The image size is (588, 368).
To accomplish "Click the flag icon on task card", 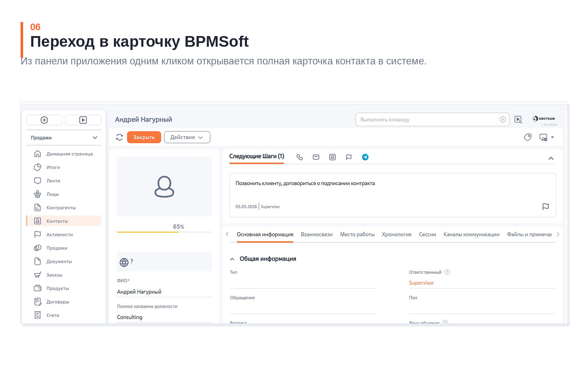I will (546, 206).
